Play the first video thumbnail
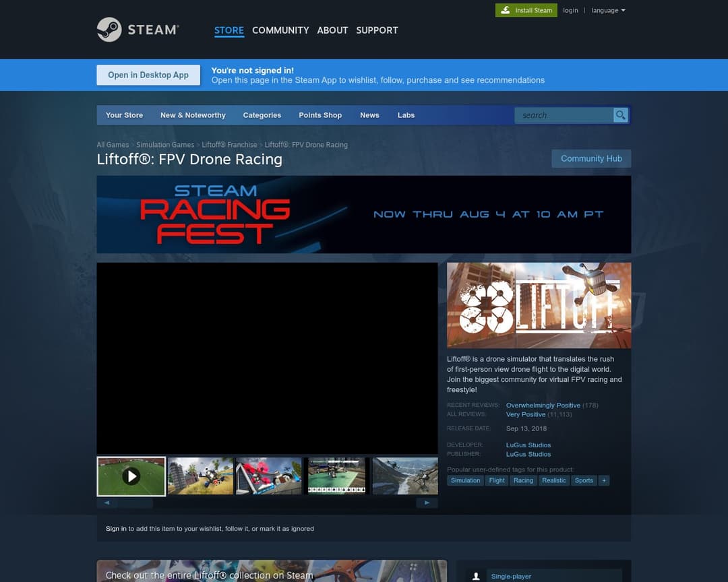This screenshot has width=728, height=582. 131,476
